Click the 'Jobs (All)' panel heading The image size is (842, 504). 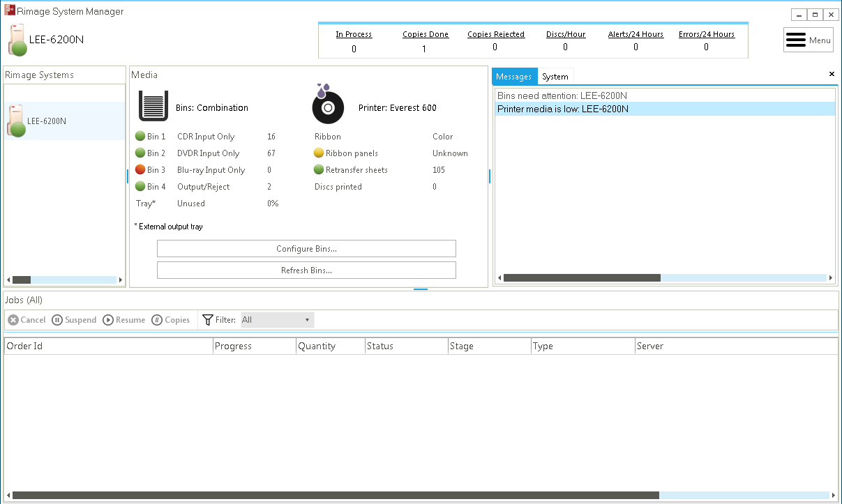click(x=24, y=300)
